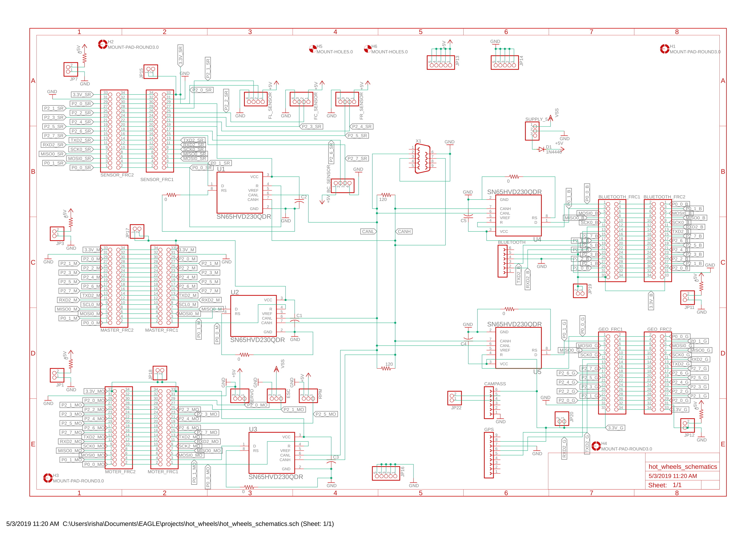Viewport: 756px width, 534px height.
Task: Click the GEO_FRC2 header label
Action: pos(659,329)
